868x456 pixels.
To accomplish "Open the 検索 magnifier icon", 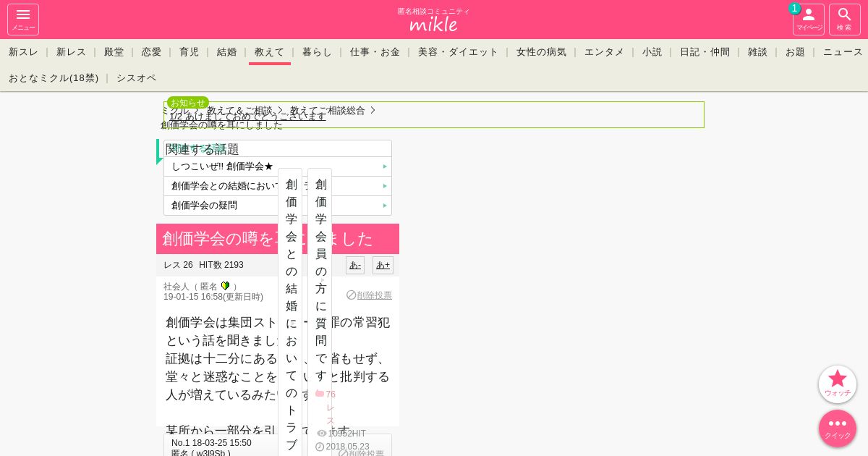I will pos(845,20).
